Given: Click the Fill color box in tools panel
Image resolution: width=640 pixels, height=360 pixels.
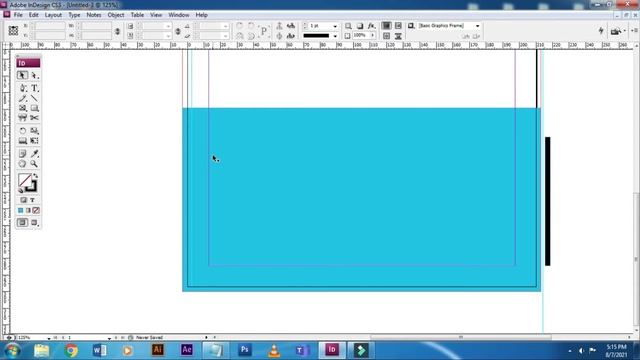Looking at the screenshot, I should click(24, 180).
